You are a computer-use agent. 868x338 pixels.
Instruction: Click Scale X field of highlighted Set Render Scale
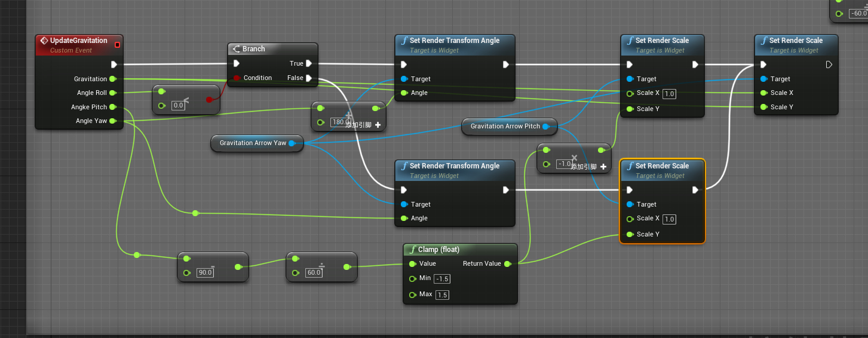click(669, 219)
